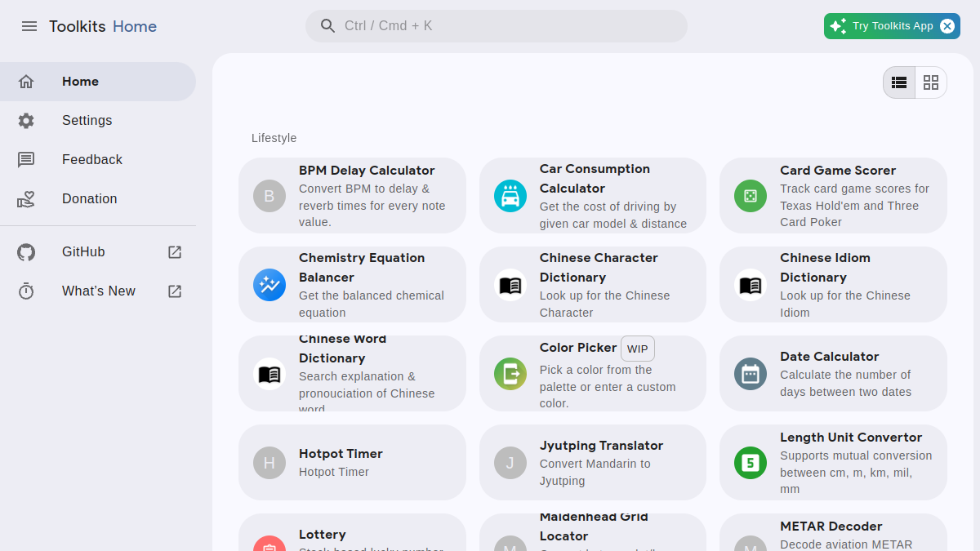Viewport: 980px width, 551px height.
Task: Open the GitHub sidebar link
Action: pyautogui.click(x=98, y=252)
